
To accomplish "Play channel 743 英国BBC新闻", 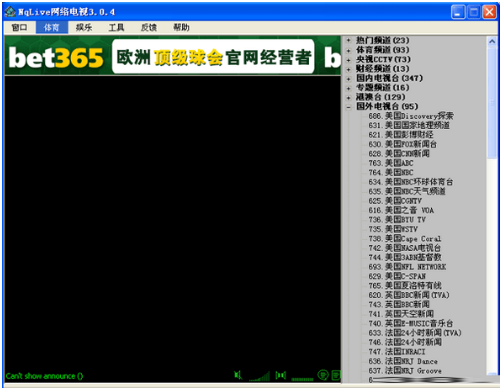I will pyautogui.click(x=399, y=304).
